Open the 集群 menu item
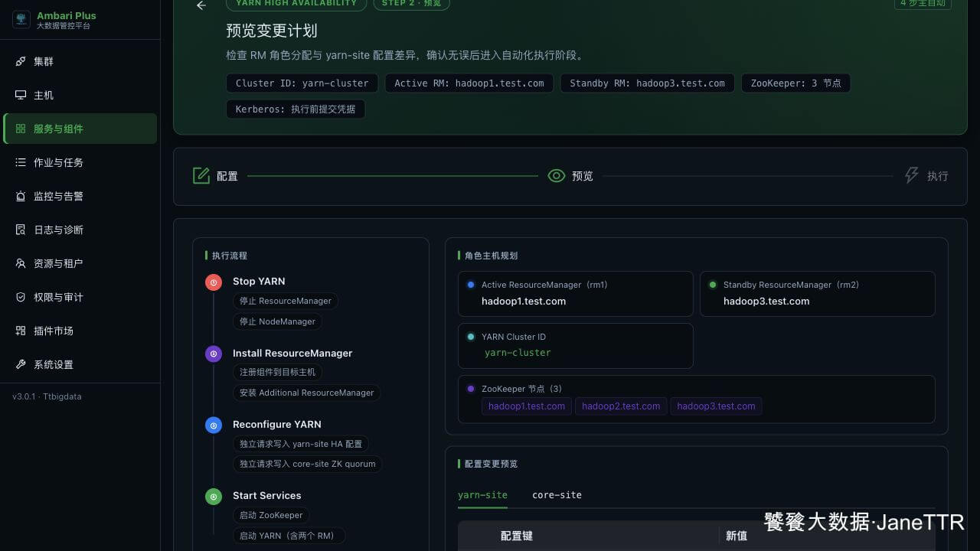The width and height of the screenshot is (980, 551). coord(80,61)
